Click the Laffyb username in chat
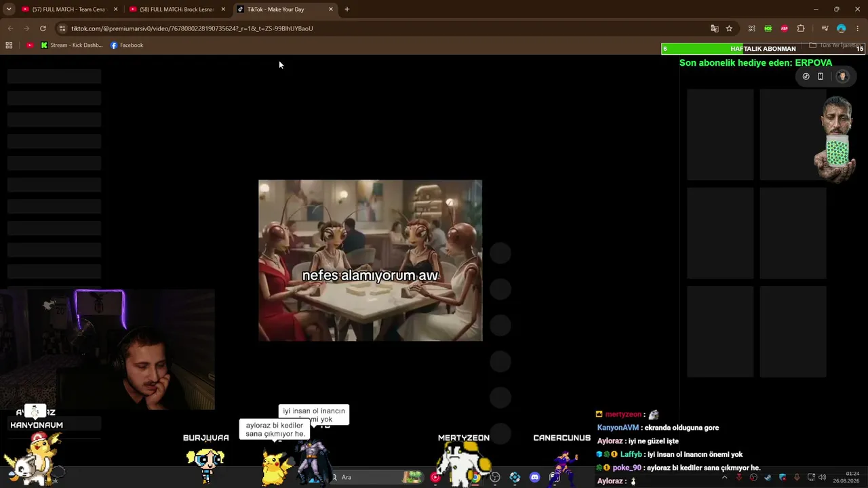The width and height of the screenshot is (868, 488). pyautogui.click(x=631, y=454)
